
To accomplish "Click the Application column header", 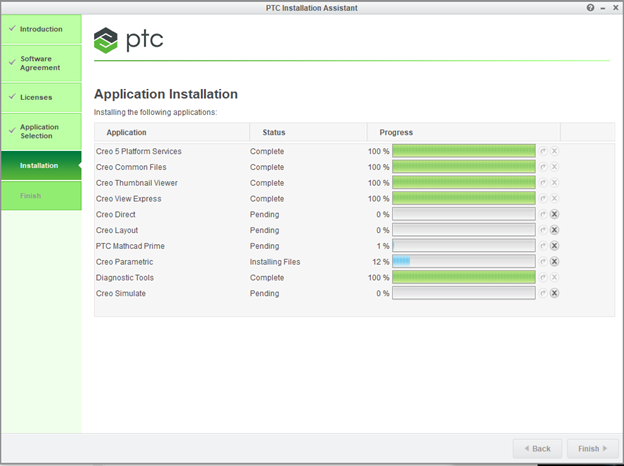I will (x=172, y=132).
